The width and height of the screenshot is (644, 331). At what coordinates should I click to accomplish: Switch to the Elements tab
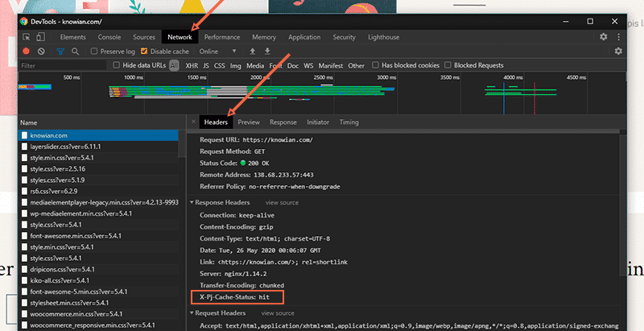(73, 37)
